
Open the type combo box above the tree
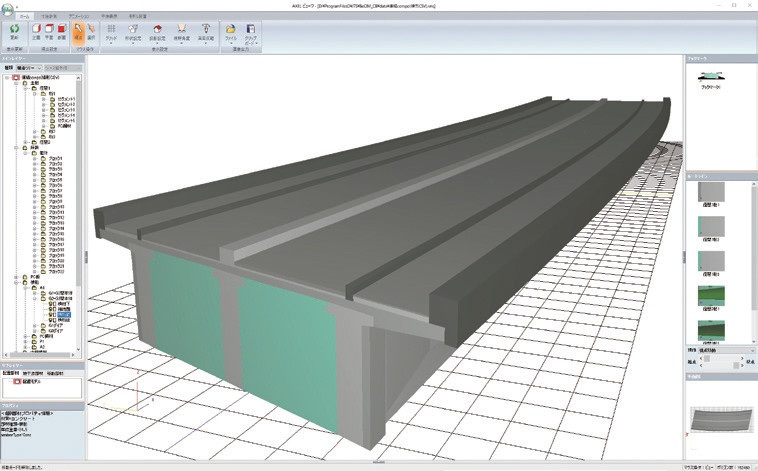27,67
